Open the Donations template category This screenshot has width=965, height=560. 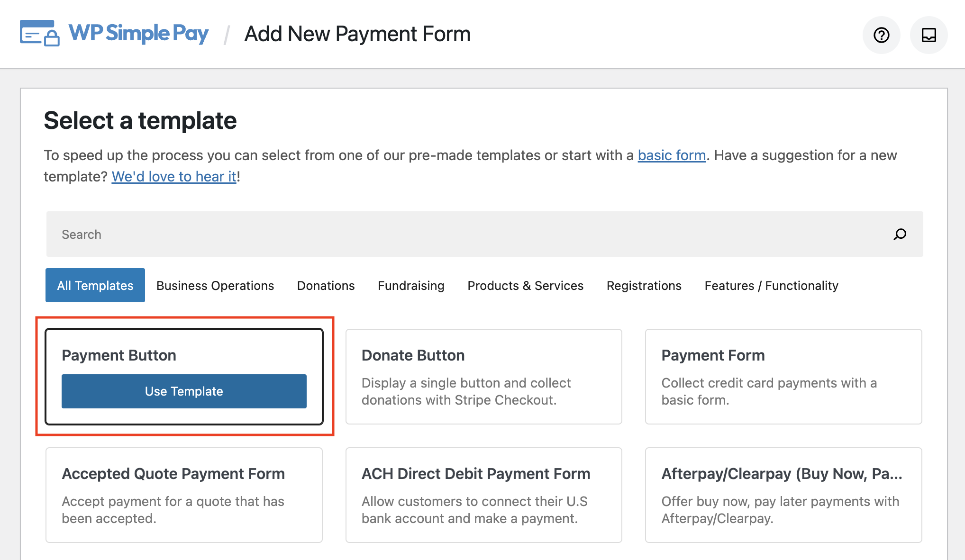coord(326,285)
